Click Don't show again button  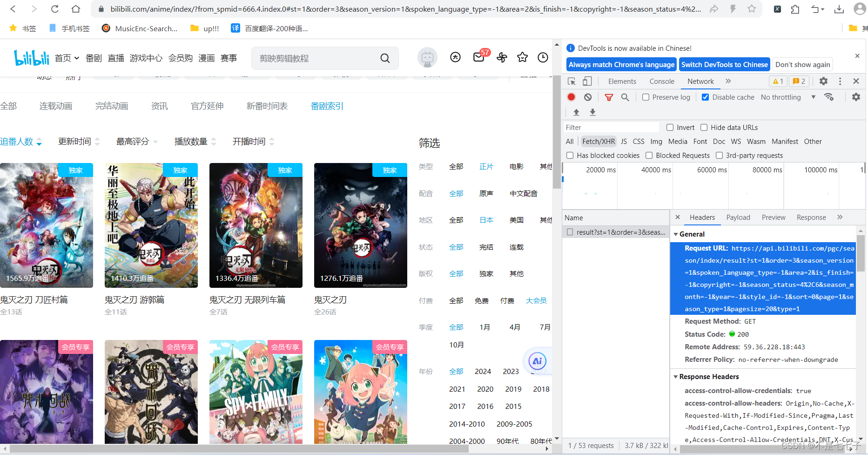point(802,65)
